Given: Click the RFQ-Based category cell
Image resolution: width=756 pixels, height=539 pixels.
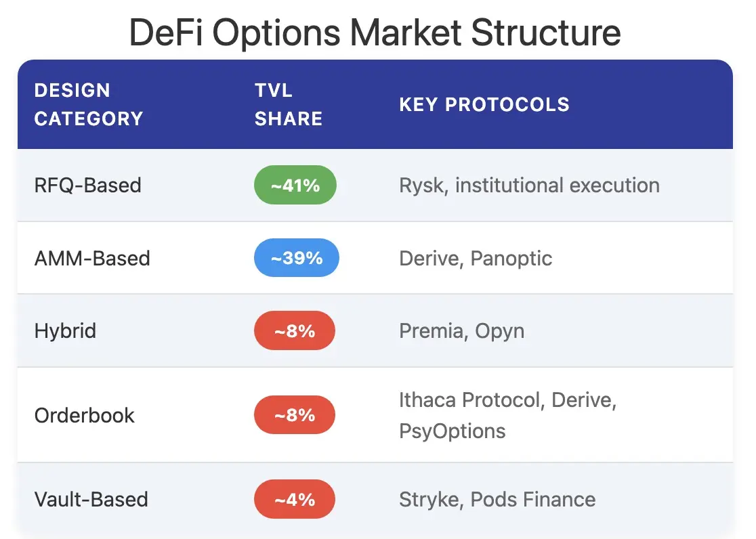Looking at the screenshot, I should pyautogui.click(x=88, y=186).
